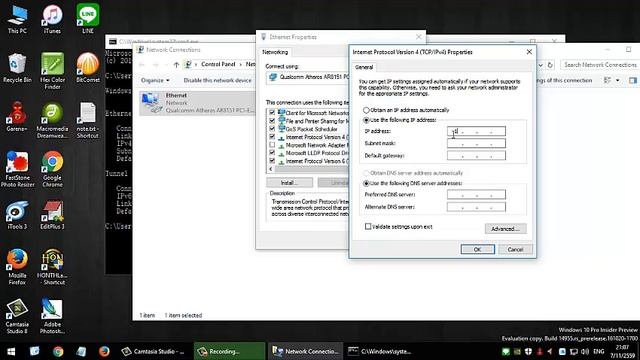
Task: Open EditPlus 3 shortcut
Action: click(x=52, y=215)
